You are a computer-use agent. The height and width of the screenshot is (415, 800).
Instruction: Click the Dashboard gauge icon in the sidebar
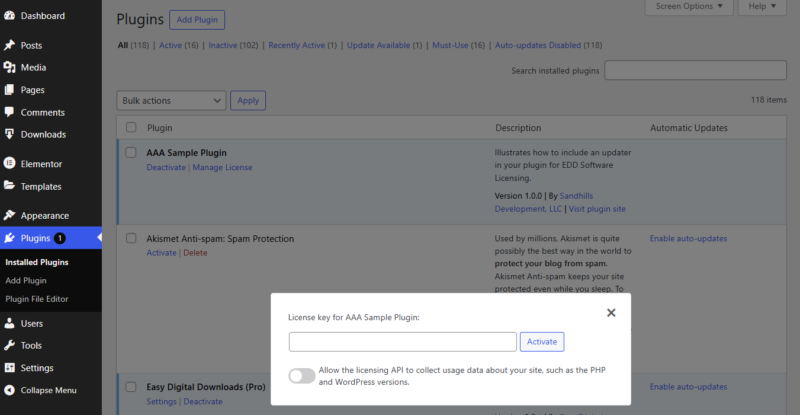tap(10, 16)
